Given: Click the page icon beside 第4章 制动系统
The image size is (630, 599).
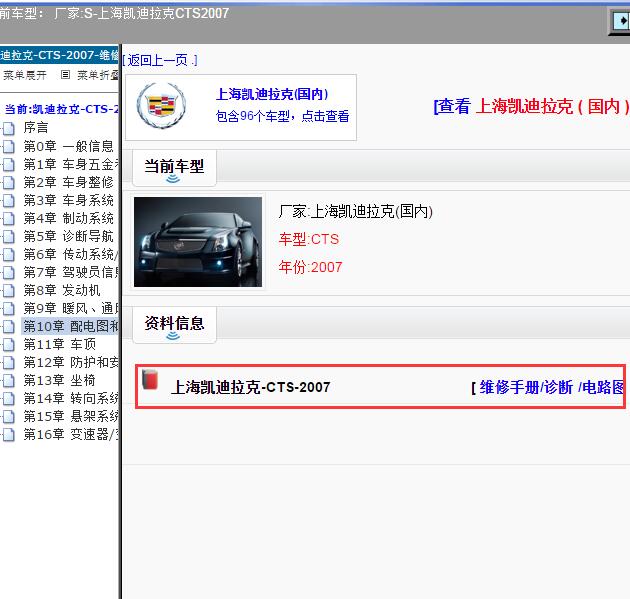Looking at the screenshot, I should 9,218.
